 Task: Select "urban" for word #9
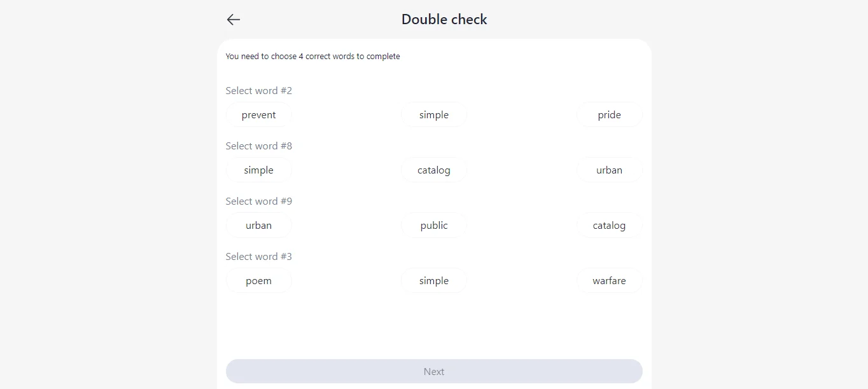click(x=258, y=226)
